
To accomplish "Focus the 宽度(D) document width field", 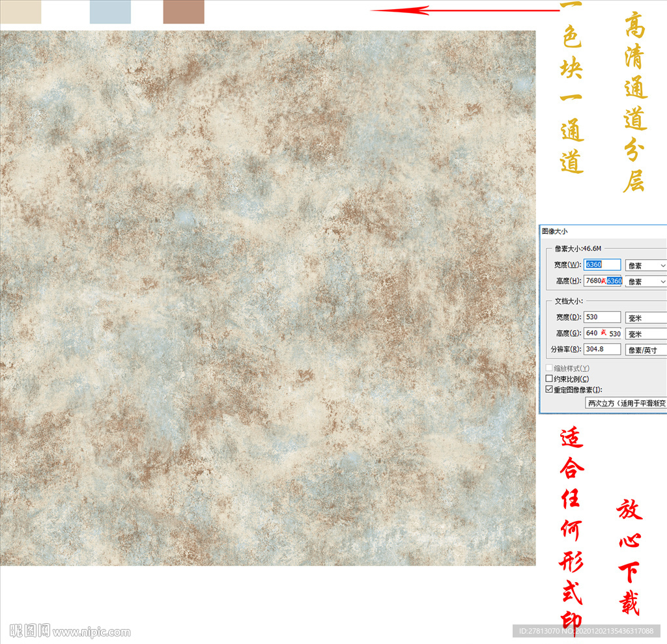I will click(x=602, y=317).
